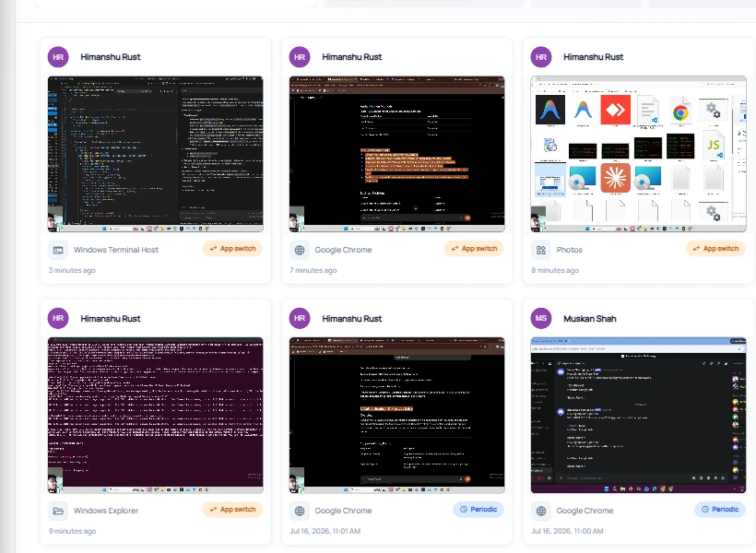Click HR avatar on Windows Terminal Host card
This screenshot has height=553, width=756.
tap(58, 57)
